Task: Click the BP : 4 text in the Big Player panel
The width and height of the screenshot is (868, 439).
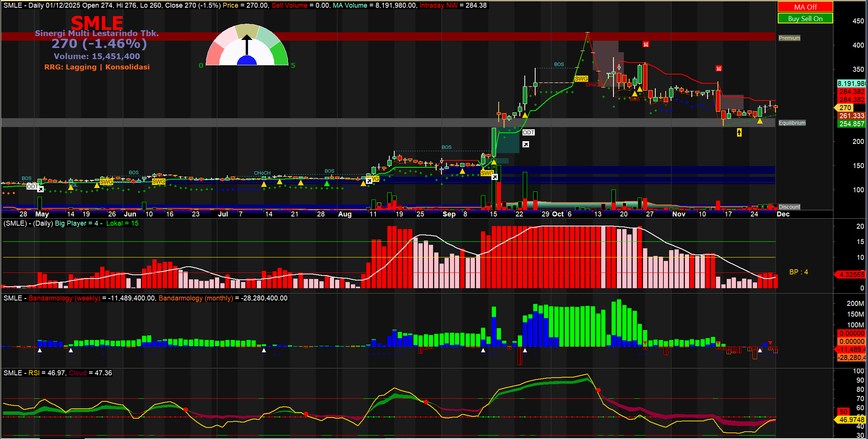Action: 799,272
